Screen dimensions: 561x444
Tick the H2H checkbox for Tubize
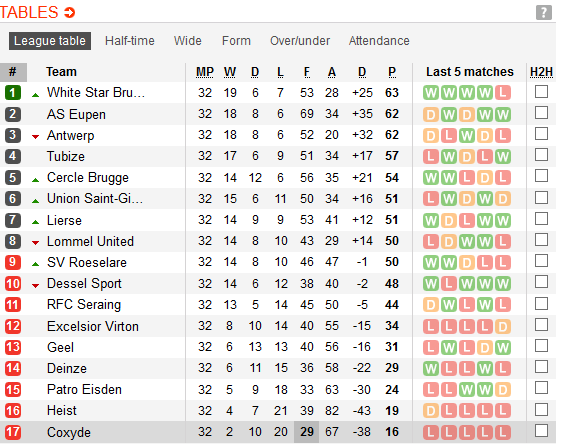pos(541,155)
